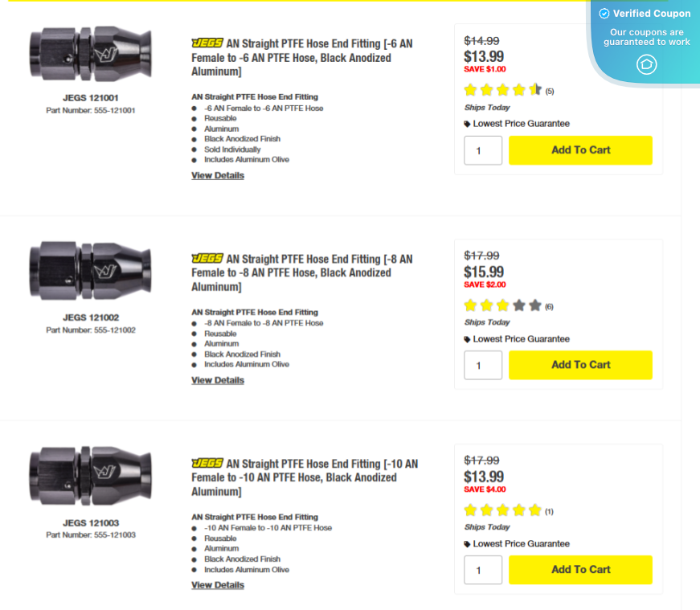Click View Details under the -6 AN fitting
Image resolution: width=700 pixels, height=610 pixels.
pos(217,175)
